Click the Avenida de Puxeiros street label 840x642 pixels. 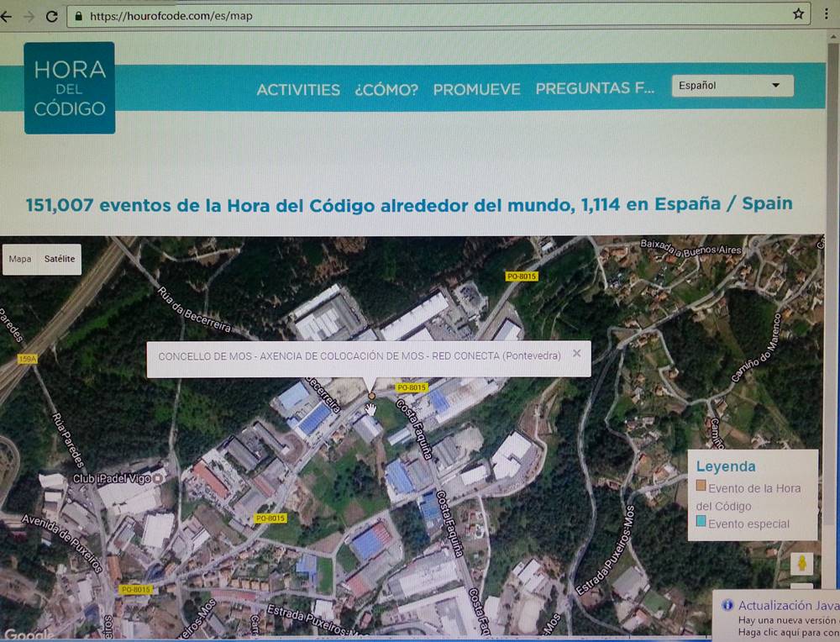(62, 544)
